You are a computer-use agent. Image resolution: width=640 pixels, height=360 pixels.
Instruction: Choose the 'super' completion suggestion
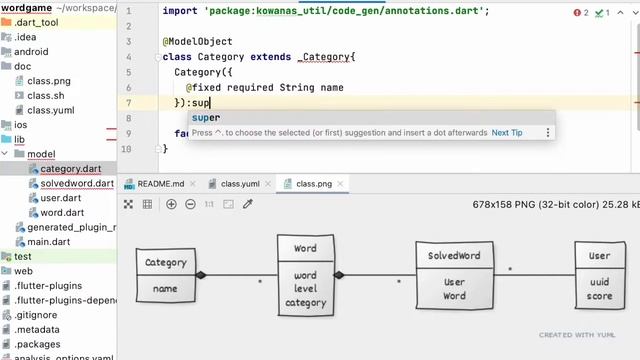tap(371, 118)
